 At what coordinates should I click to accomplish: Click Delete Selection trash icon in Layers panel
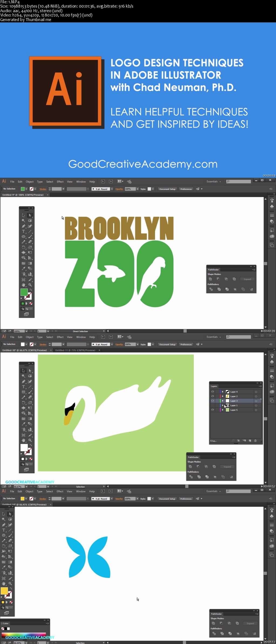pos(256,441)
